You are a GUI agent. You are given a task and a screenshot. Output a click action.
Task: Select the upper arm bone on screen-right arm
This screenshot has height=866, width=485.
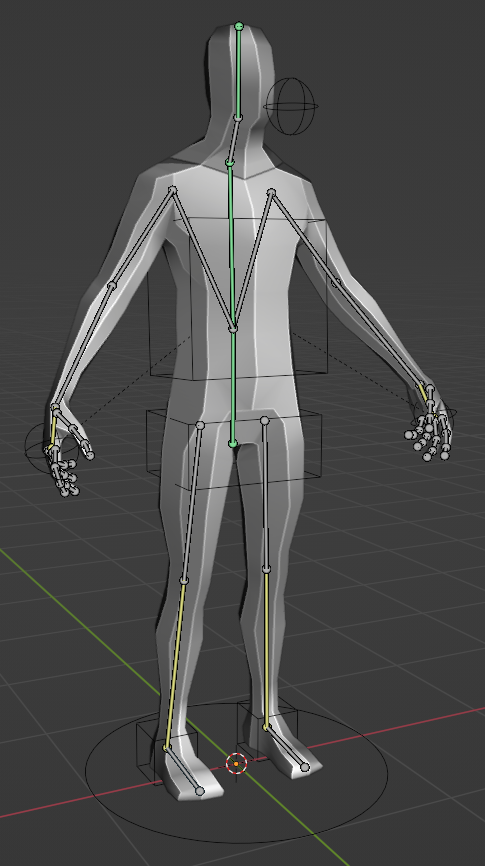click(304, 237)
